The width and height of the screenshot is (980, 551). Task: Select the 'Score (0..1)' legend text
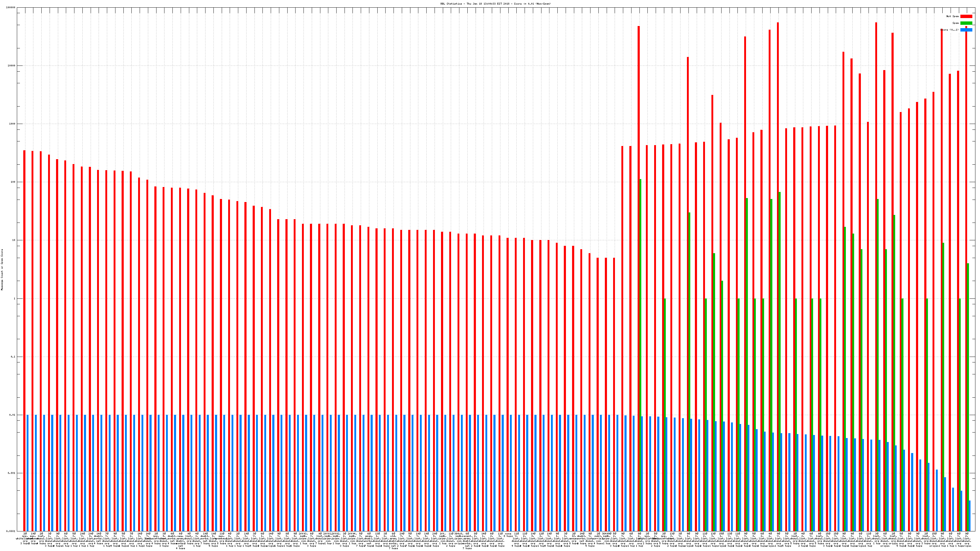950,30
